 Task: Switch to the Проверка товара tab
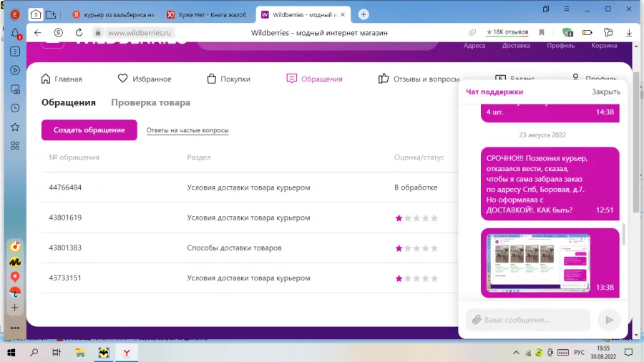tap(151, 102)
